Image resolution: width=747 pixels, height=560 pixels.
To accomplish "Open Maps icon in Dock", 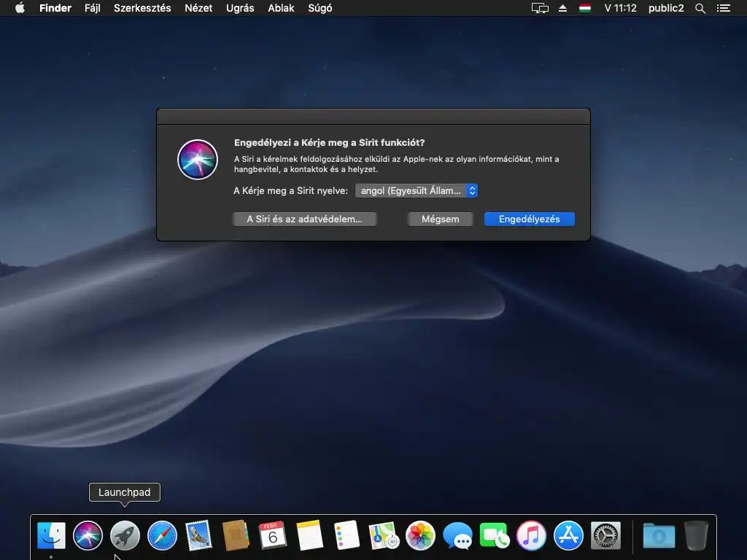I will pyautogui.click(x=384, y=535).
